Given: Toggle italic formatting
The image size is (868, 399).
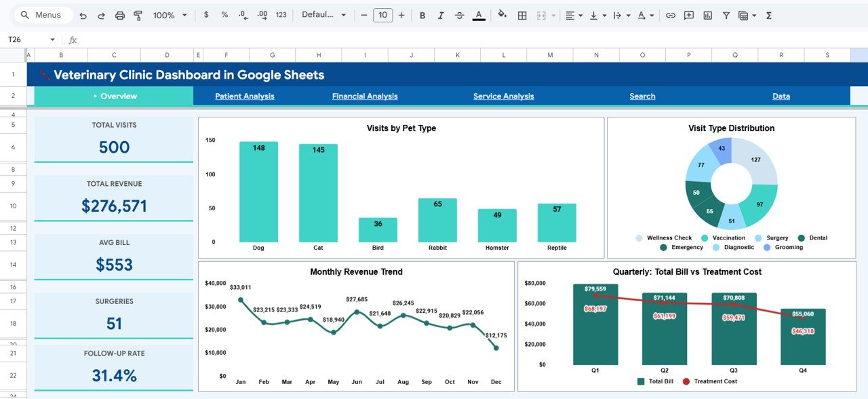Looking at the screenshot, I should [x=441, y=15].
